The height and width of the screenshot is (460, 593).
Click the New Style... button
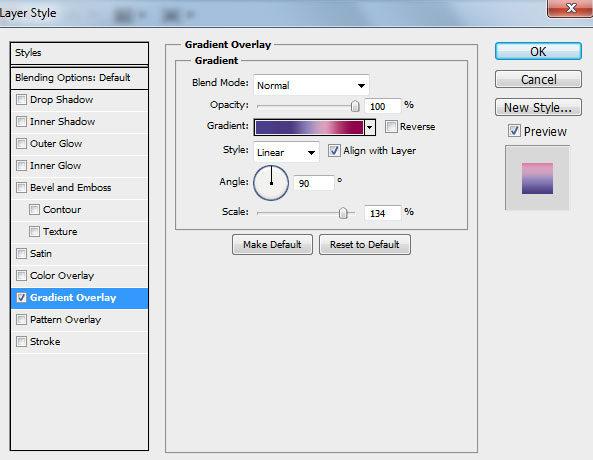pos(538,107)
